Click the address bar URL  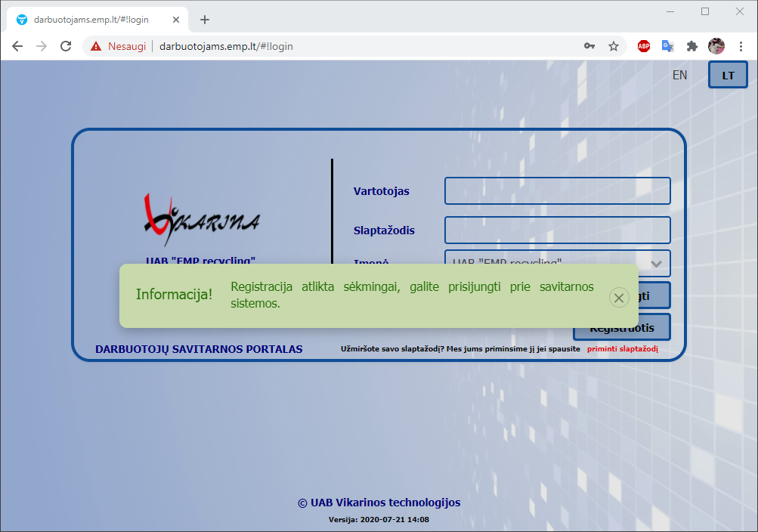click(226, 46)
